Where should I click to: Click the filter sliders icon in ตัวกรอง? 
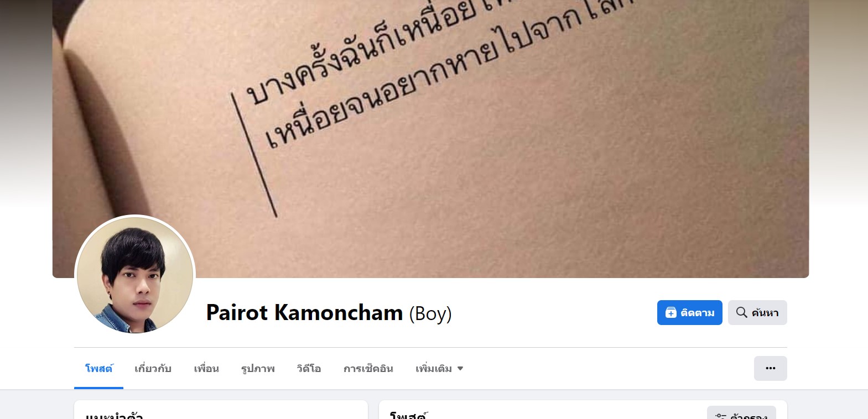721,416
